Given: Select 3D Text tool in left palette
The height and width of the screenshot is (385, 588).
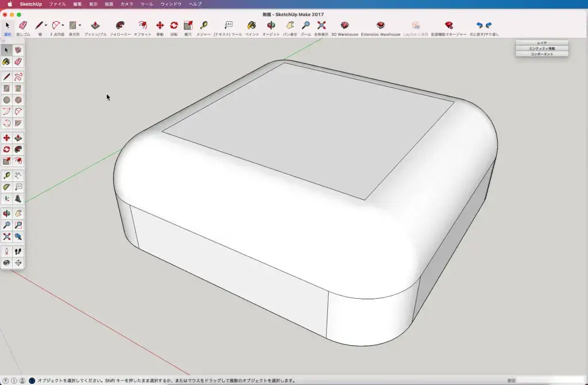Looking at the screenshot, I should click(18, 198).
